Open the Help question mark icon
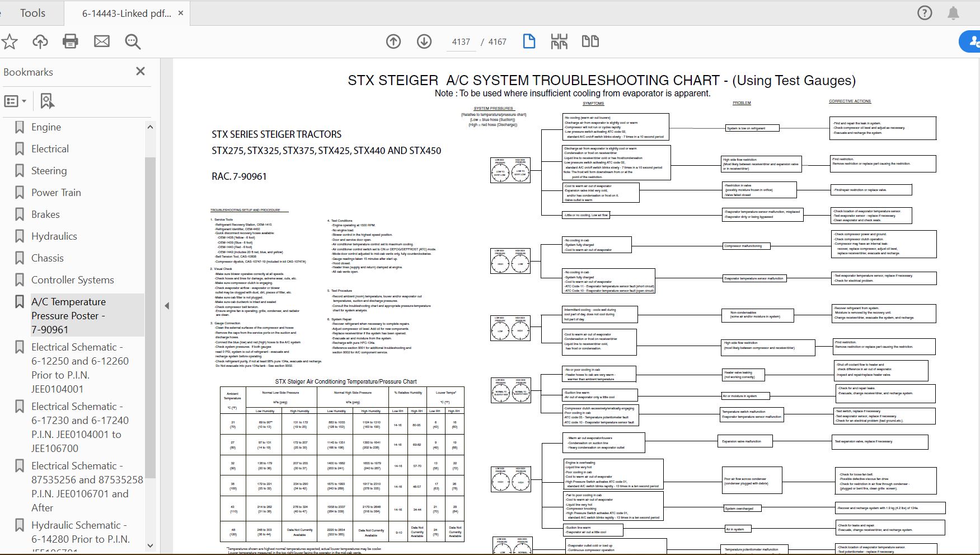The width and height of the screenshot is (980, 555). point(925,13)
